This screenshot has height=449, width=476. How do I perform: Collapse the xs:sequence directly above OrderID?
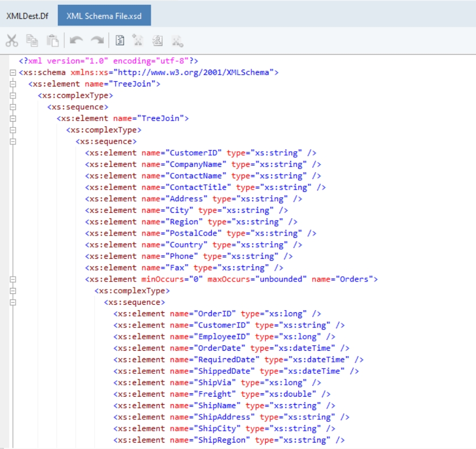pos(12,302)
